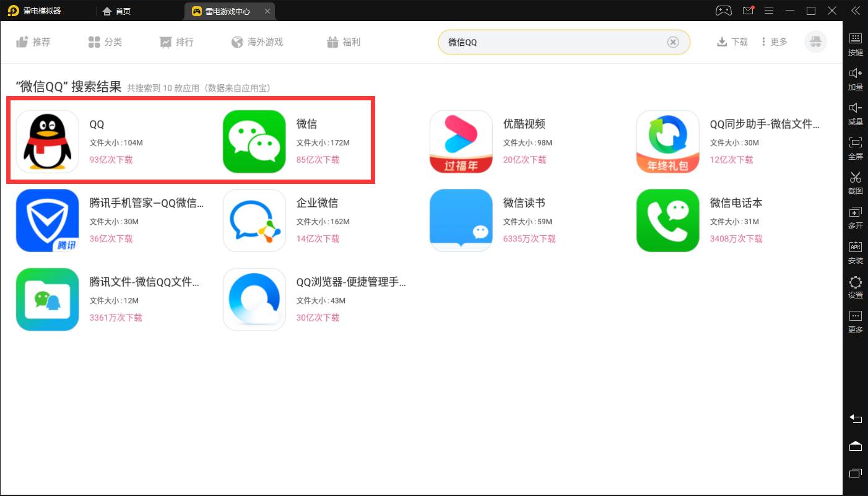Clear the search box with the X button
The image size is (868, 496).
[673, 42]
